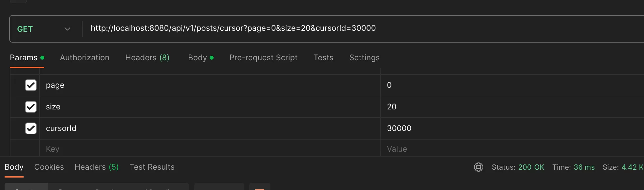Uncheck the page parameter checkbox
644x190 pixels.
click(x=31, y=85)
